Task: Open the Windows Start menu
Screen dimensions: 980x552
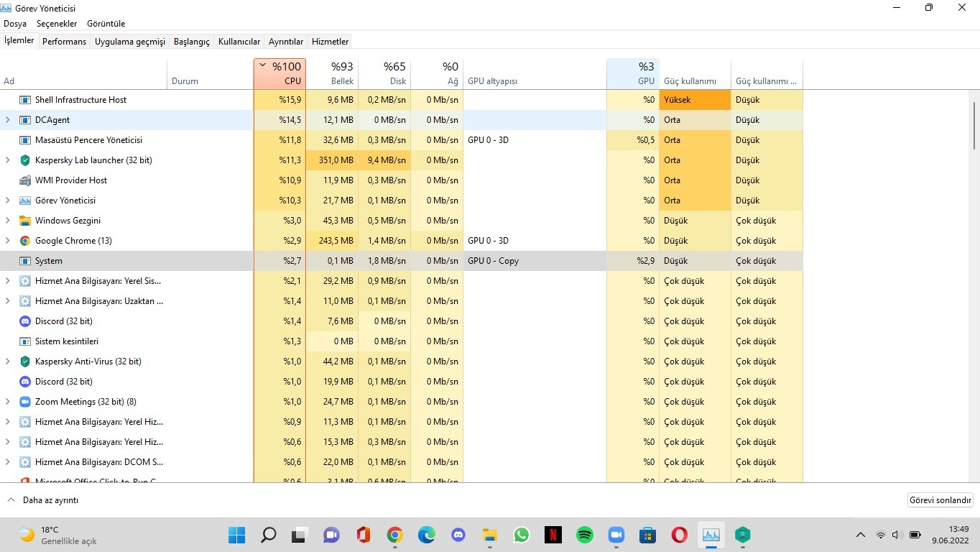Action: (x=236, y=535)
